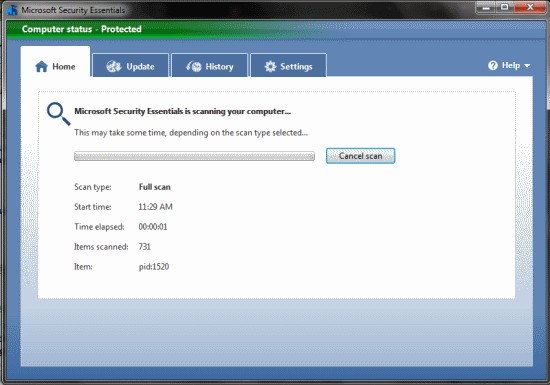Open the History tab label
This screenshot has height=385, width=550.
(x=219, y=67)
